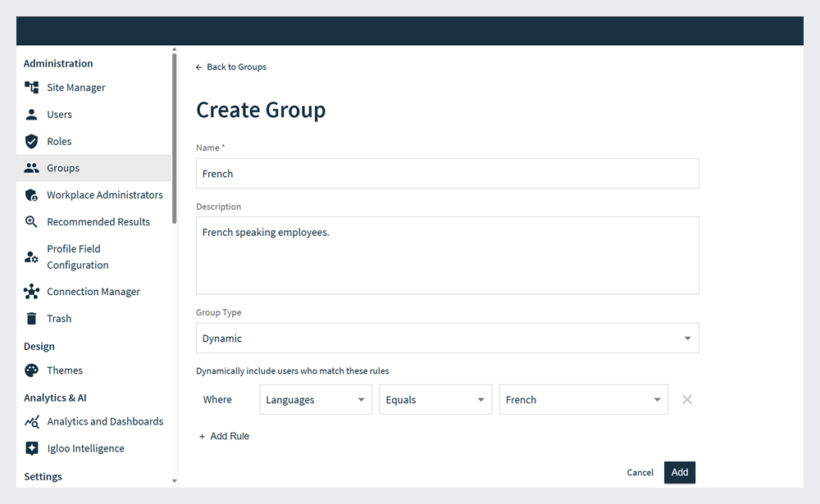
Task: Open the Languages field dropdown
Action: click(x=316, y=399)
